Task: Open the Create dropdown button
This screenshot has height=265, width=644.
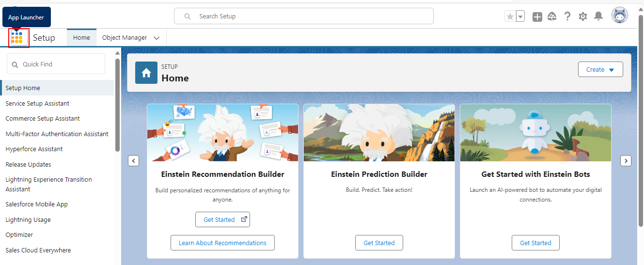Action: point(600,69)
